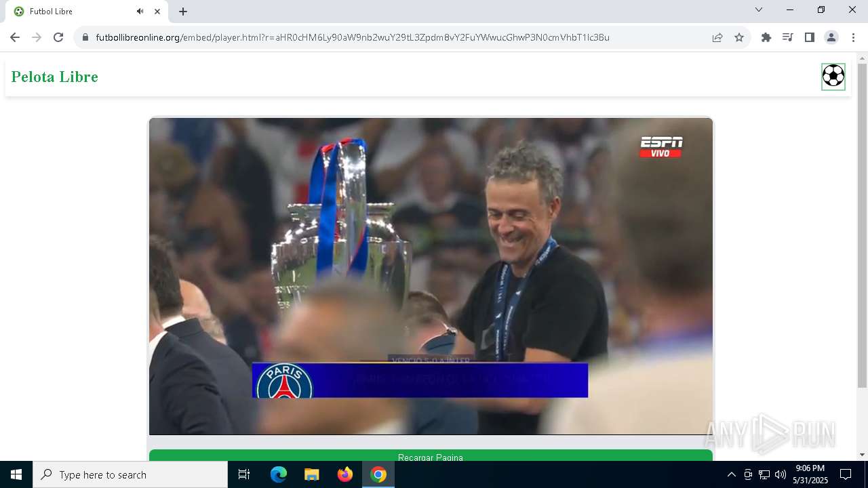
Task: Switch to Chrome taskbar icon
Action: click(x=378, y=474)
